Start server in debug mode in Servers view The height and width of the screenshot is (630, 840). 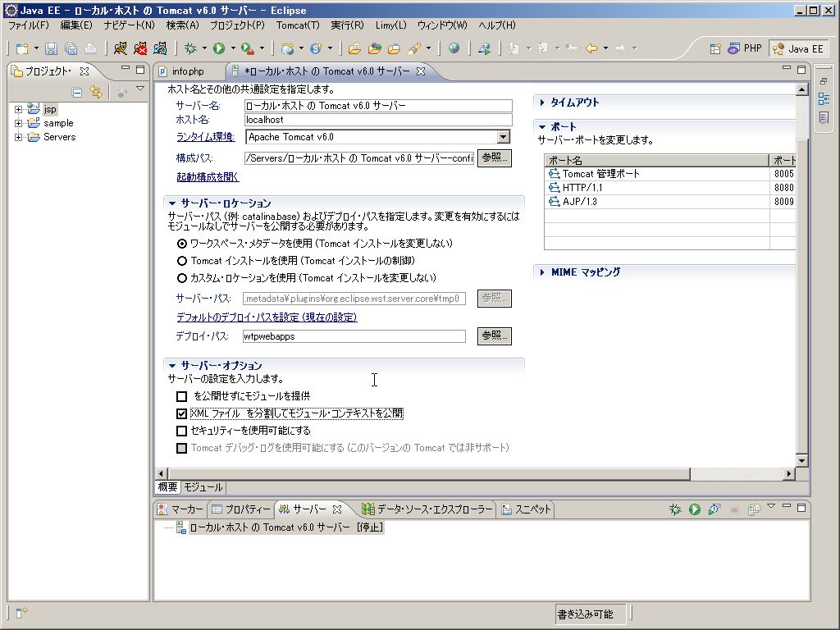pos(675,509)
